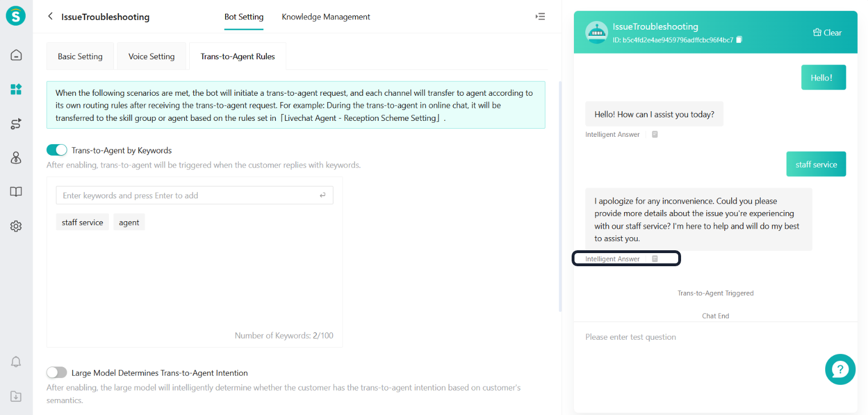Open the Home icon in sidebar
This screenshot has width=868, height=415.
pos(16,55)
